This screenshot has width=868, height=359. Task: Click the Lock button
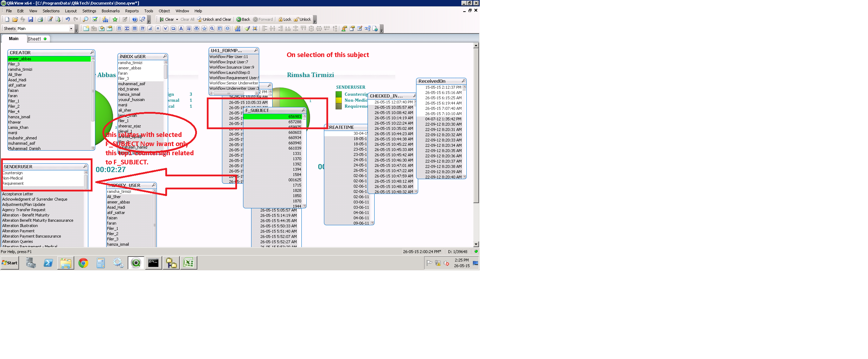tap(285, 19)
